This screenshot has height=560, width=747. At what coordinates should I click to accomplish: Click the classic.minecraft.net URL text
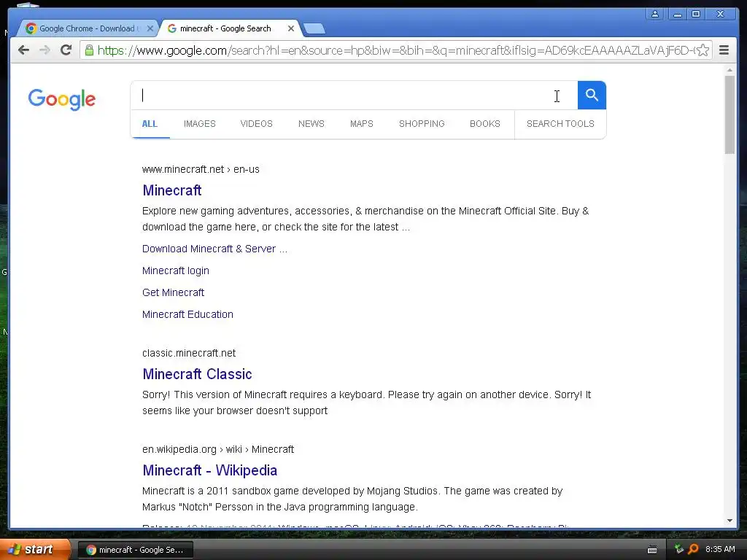pos(189,354)
